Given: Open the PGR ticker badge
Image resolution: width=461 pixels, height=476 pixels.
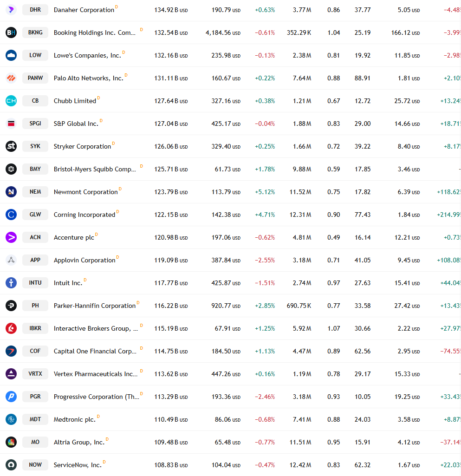Looking at the screenshot, I should tap(35, 397).
